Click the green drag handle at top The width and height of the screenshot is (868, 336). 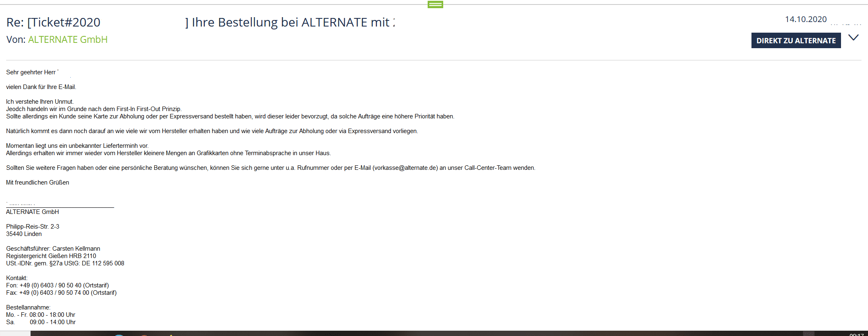click(x=435, y=4)
